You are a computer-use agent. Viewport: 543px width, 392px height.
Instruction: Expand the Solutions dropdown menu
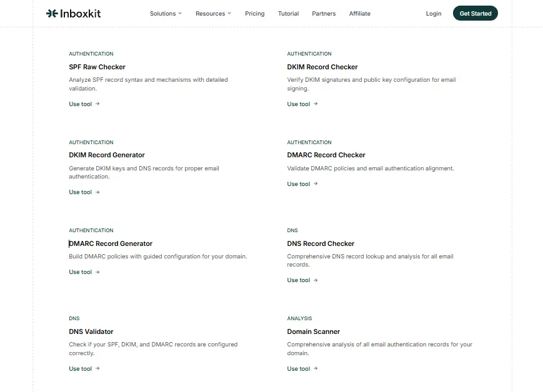coord(165,13)
